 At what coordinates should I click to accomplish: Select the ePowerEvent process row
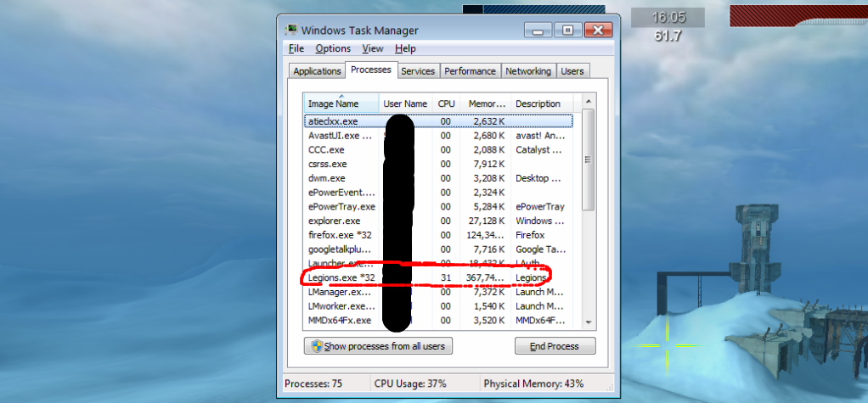coord(438,193)
